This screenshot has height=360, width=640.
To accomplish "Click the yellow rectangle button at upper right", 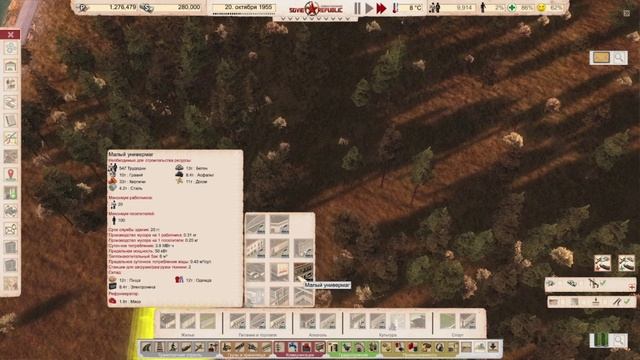I will point(601,58).
